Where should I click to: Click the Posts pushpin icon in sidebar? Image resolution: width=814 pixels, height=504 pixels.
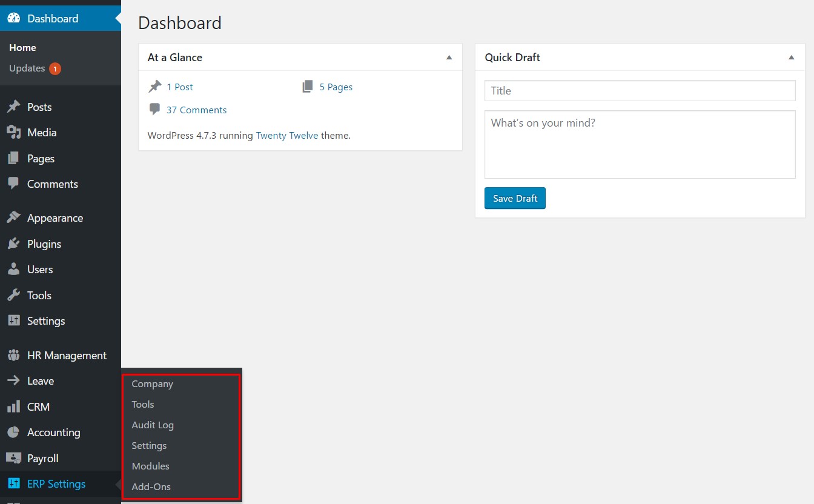(x=13, y=107)
